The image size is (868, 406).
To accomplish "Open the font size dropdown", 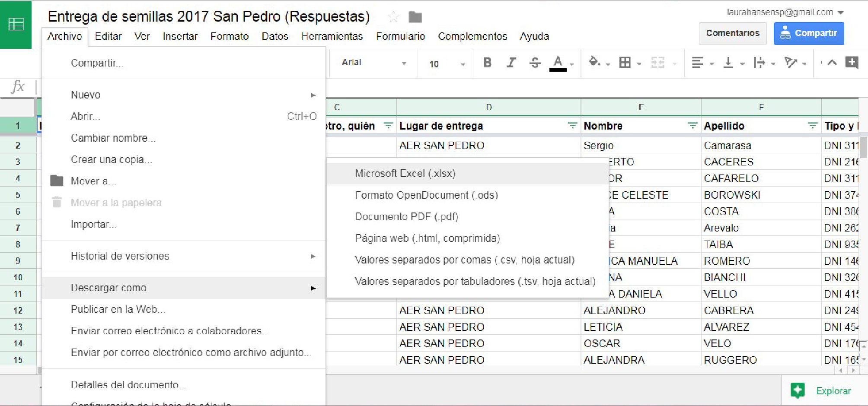I will (x=447, y=64).
